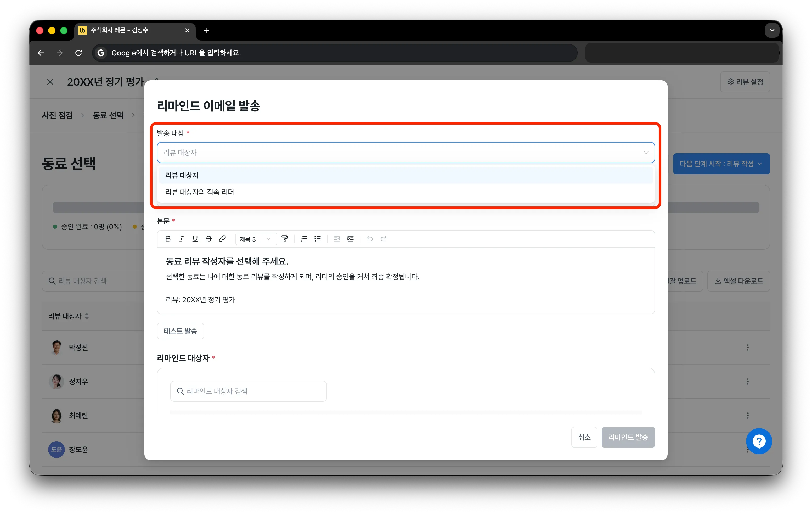Click into the email body text area
Viewport: 812px width, 514px height.
point(406,281)
